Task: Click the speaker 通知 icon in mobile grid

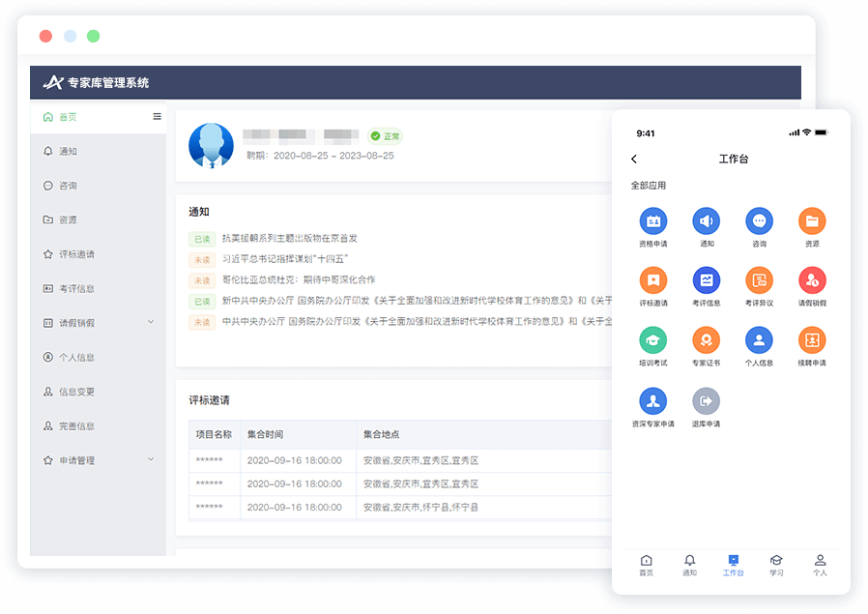Action: (x=706, y=222)
